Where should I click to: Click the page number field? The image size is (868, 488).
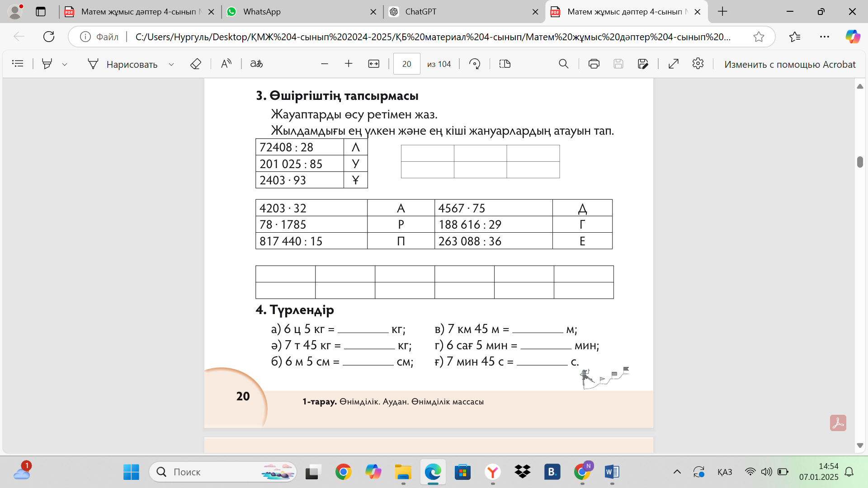pyautogui.click(x=406, y=64)
